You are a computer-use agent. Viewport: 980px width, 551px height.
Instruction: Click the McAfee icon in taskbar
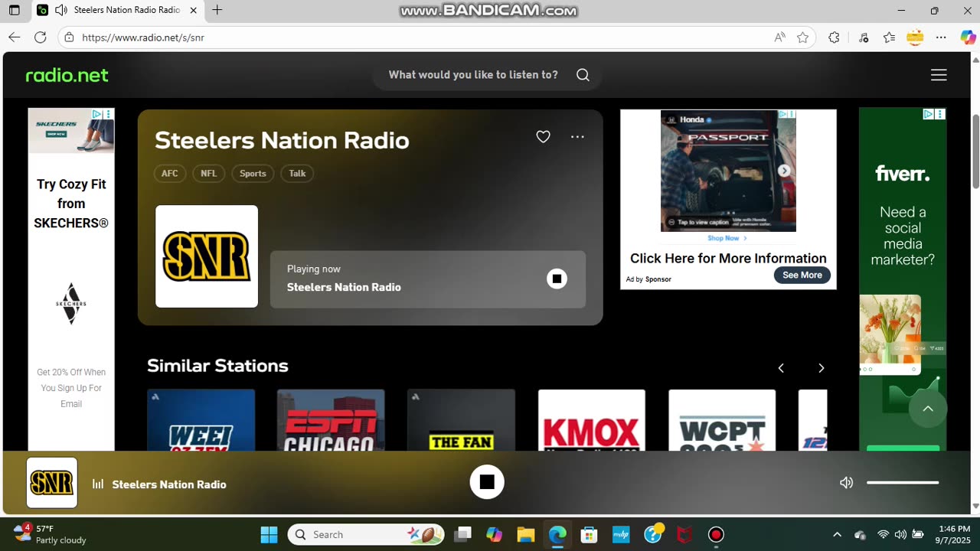coord(684,534)
